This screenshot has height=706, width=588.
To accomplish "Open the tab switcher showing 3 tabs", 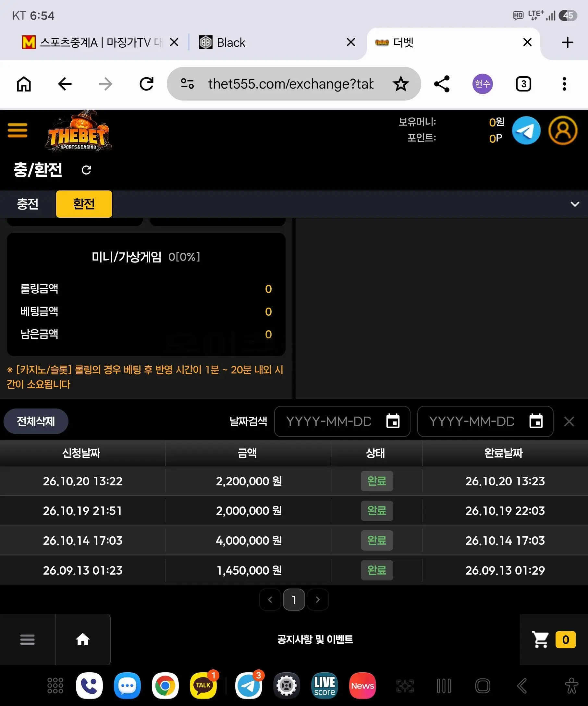I will tap(523, 84).
